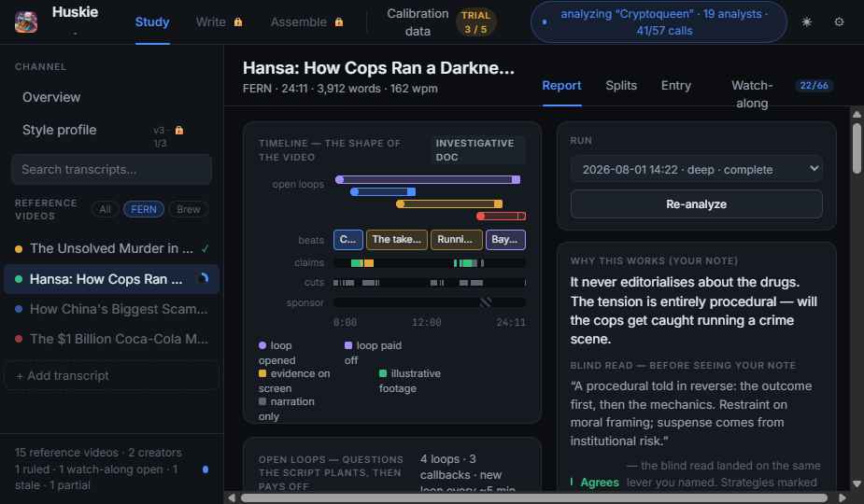864x504 pixels.
Task: Click the blue open loop bar
Action: [383, 191]
